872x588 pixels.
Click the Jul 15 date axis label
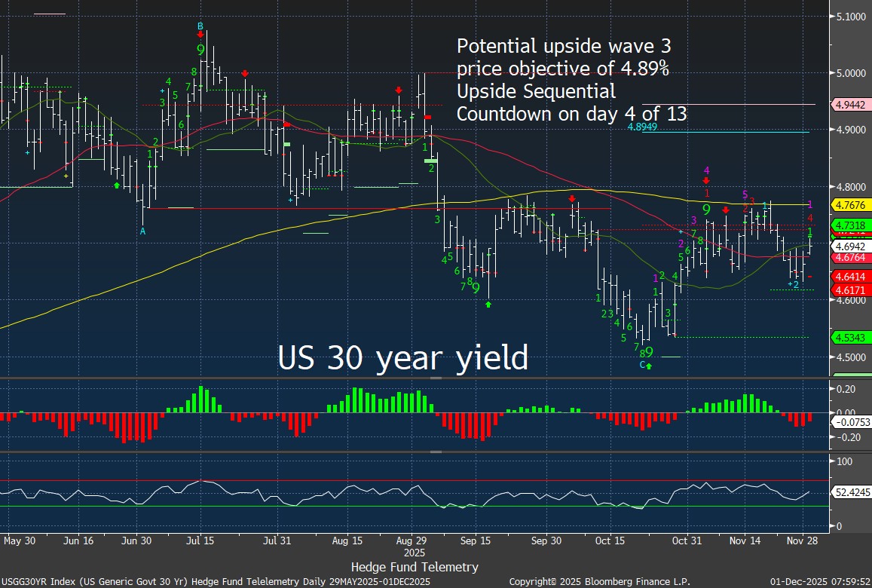pos(202,541)
